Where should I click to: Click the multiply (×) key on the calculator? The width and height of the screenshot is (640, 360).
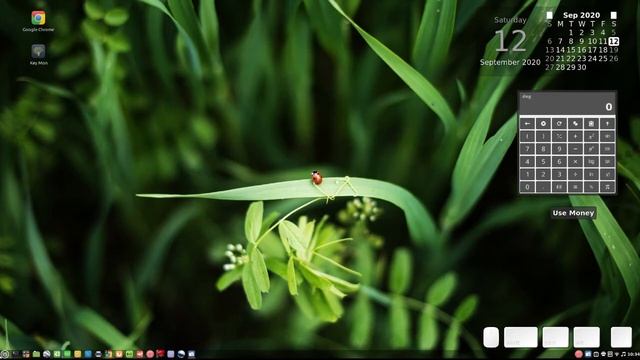coord(575,162)
